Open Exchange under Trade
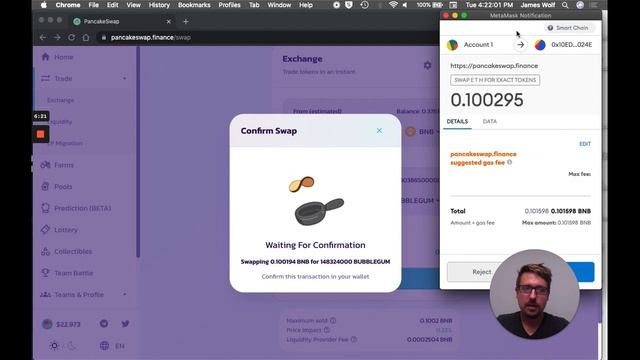Image resolution: width=640 pixels, height=360 pixels. click(61, 100)
